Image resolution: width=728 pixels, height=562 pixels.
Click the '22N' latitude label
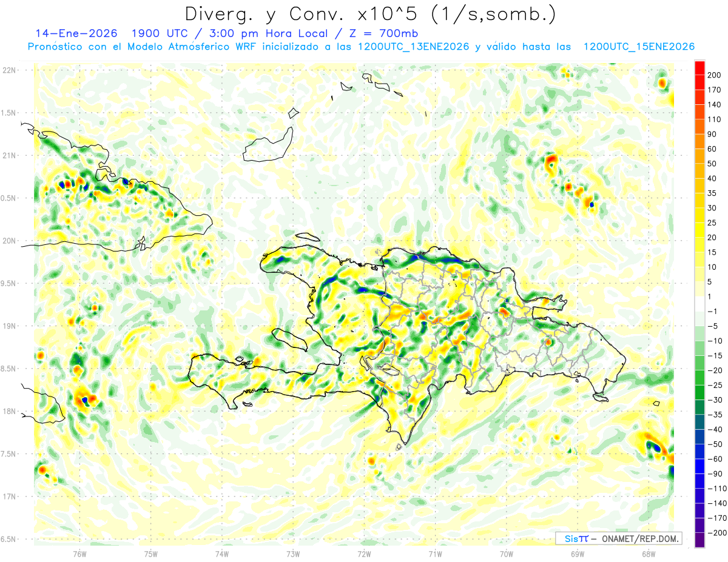[x=8, y=70]
